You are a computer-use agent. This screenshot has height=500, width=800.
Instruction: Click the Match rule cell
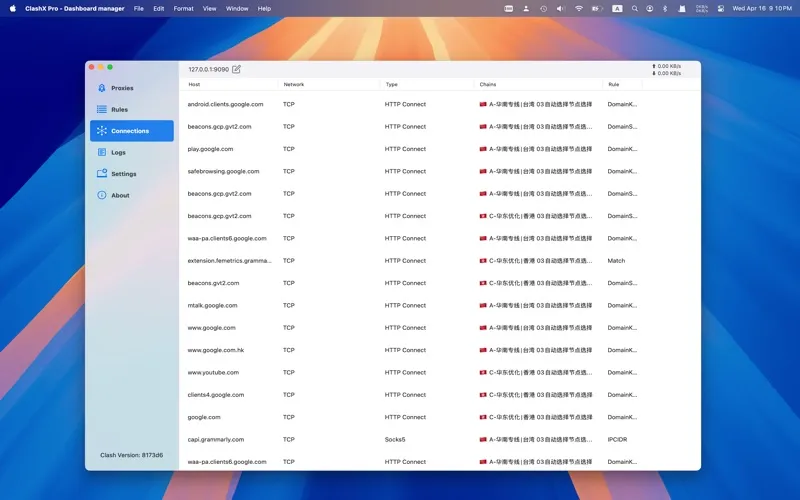coord(616,261)
